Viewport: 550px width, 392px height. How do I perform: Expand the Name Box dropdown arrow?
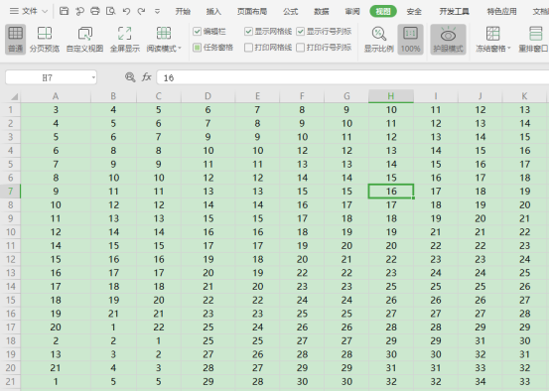click(x=93, y=77)
